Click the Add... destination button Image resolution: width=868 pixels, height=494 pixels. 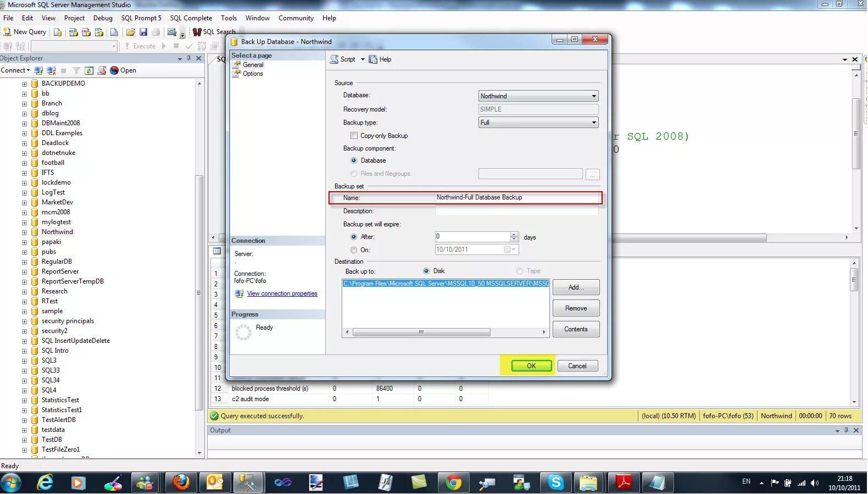point(576,287)
